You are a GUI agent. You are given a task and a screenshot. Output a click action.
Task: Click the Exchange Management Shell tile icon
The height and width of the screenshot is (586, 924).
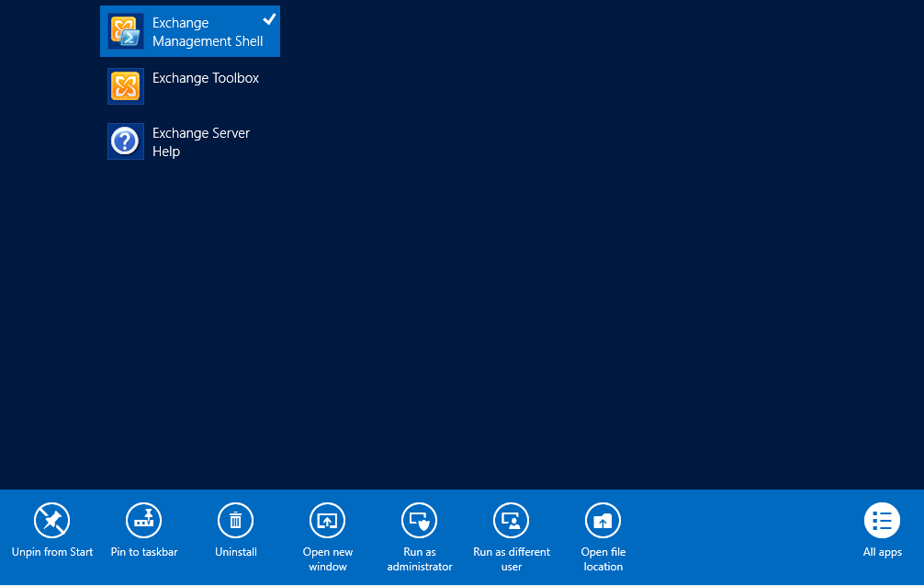(x=126, y=31)
